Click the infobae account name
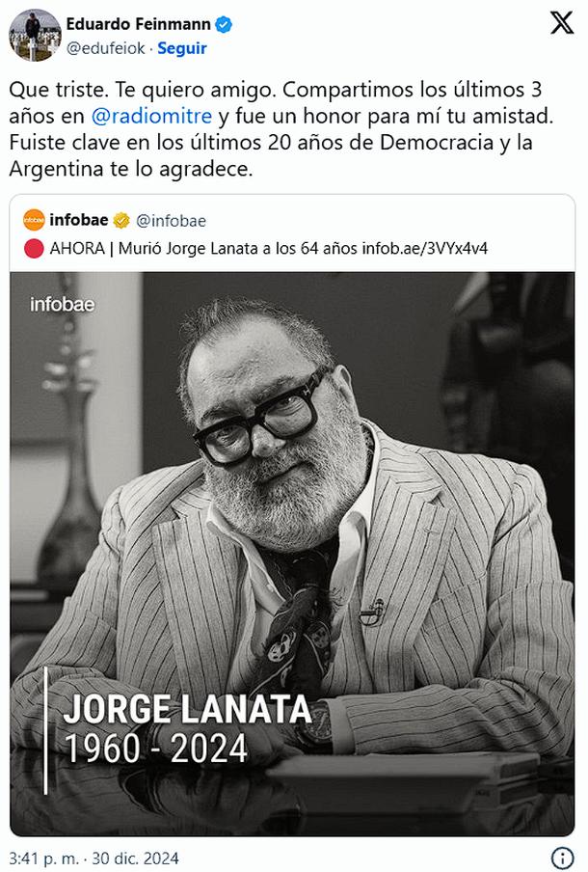This screenshot has height=872, width=588. coord(79,220)
